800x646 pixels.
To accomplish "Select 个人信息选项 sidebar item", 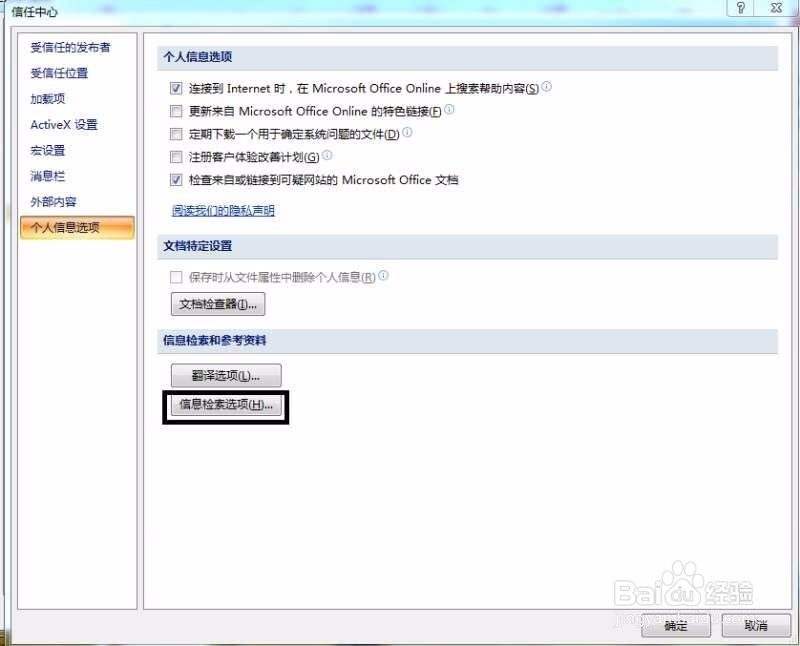I will point(77,228).
